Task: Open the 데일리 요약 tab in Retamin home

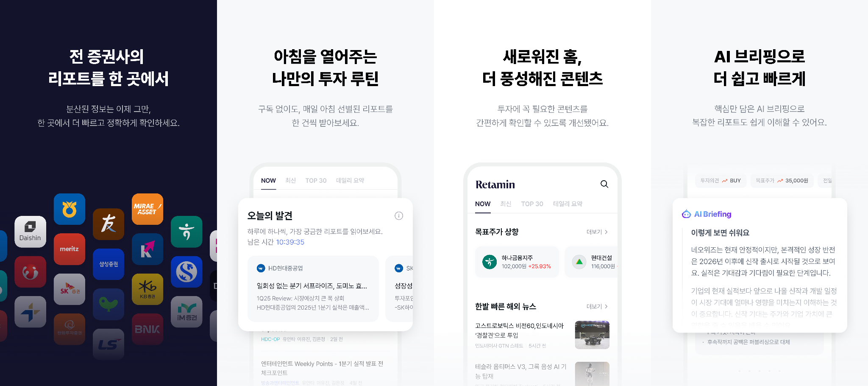Action: 568,204
